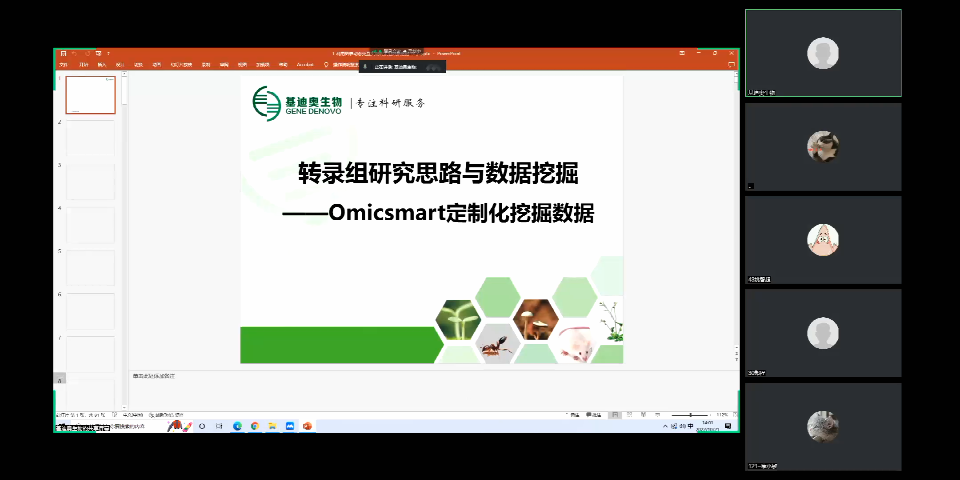Select slide 7 thumbnail
The image size is (960, 480).
click(x=91, y=354)
